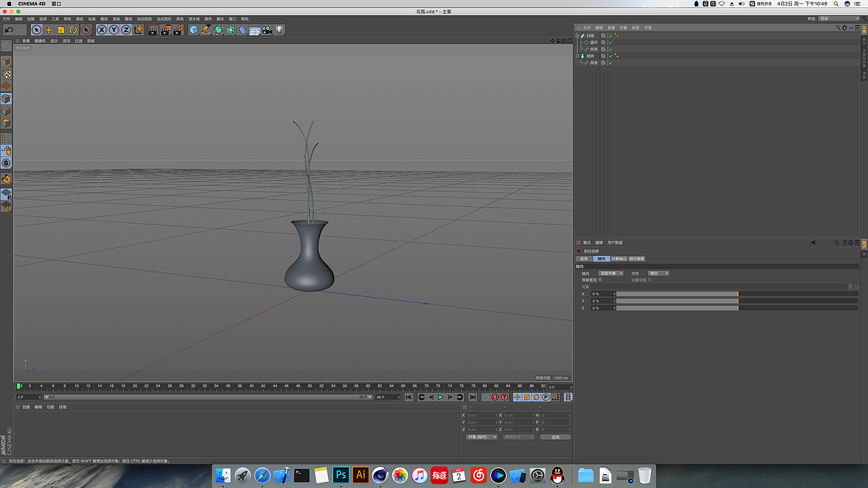Open the 标签 menu in the Object Manager

(x=635, y=28)
